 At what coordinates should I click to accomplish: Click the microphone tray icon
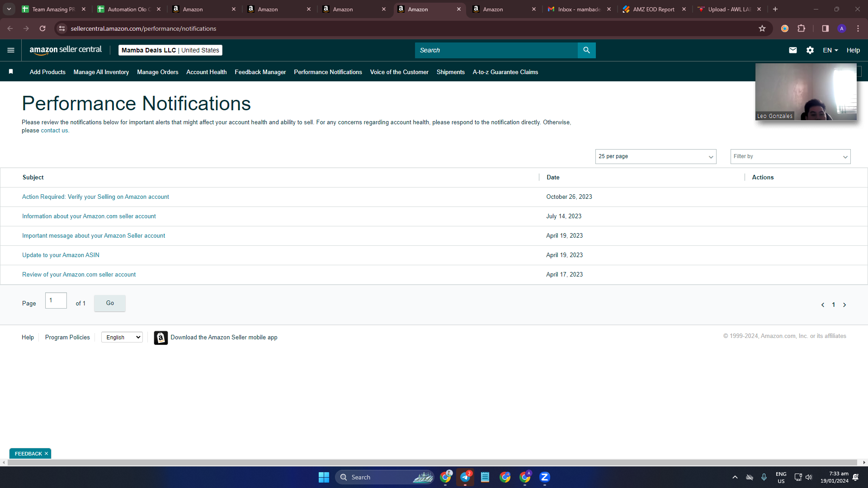(x=764, y=477)
